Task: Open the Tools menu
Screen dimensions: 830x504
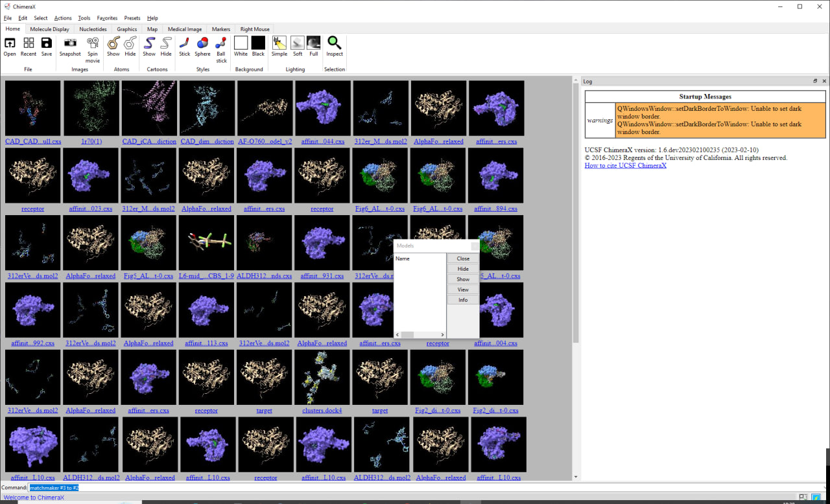Action: (x=84, y=18)
